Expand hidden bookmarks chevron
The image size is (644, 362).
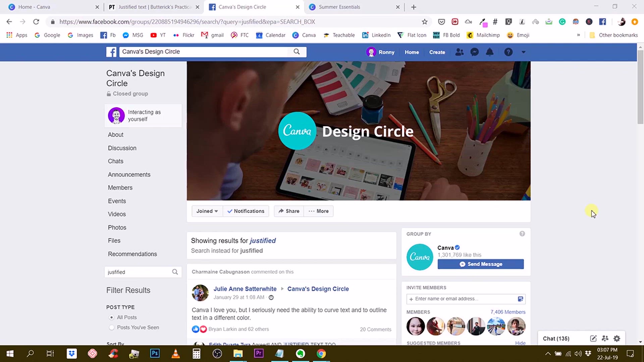pyautogui.click(x=578, y=35)
